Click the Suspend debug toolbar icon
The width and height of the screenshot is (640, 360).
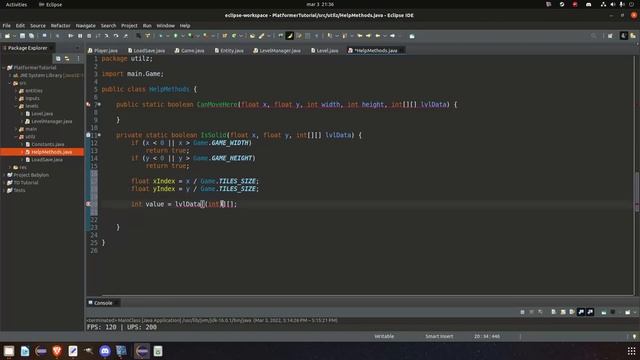click(x=80, y=36)
